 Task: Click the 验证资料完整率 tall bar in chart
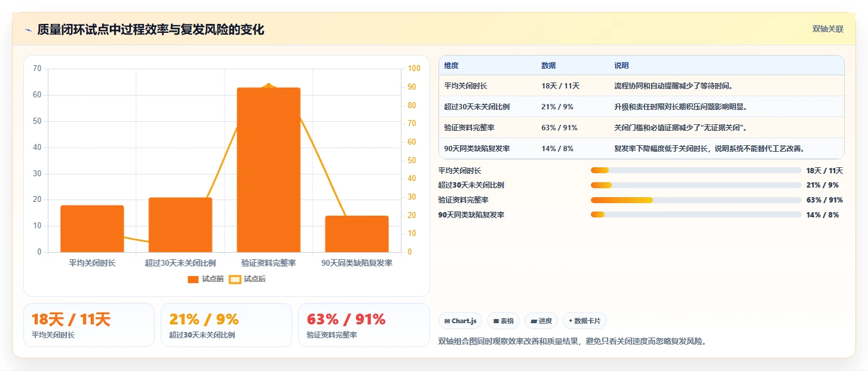(x=268, y=170)
